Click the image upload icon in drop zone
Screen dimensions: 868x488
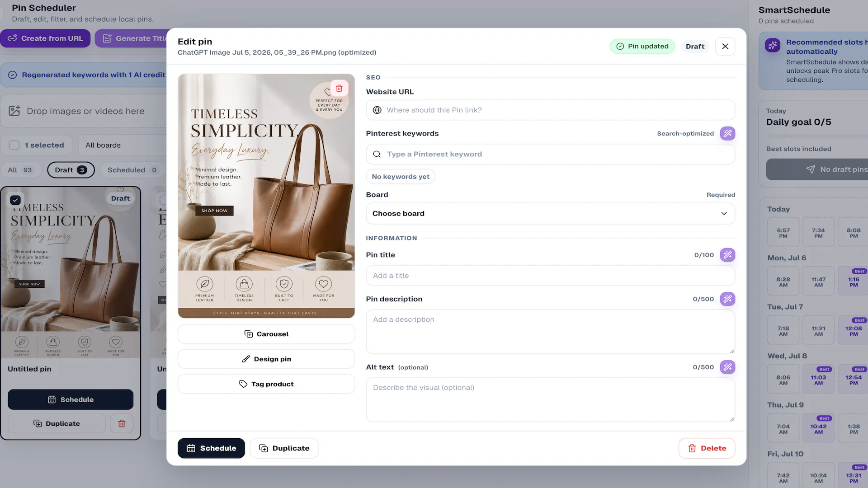[x=14, y=111]
